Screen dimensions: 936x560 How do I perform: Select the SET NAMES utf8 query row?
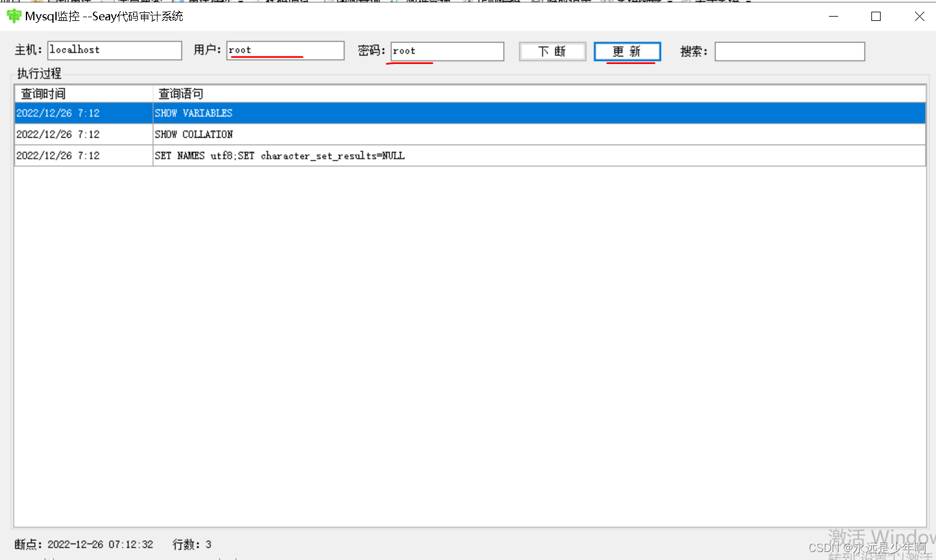click(470, 156)
